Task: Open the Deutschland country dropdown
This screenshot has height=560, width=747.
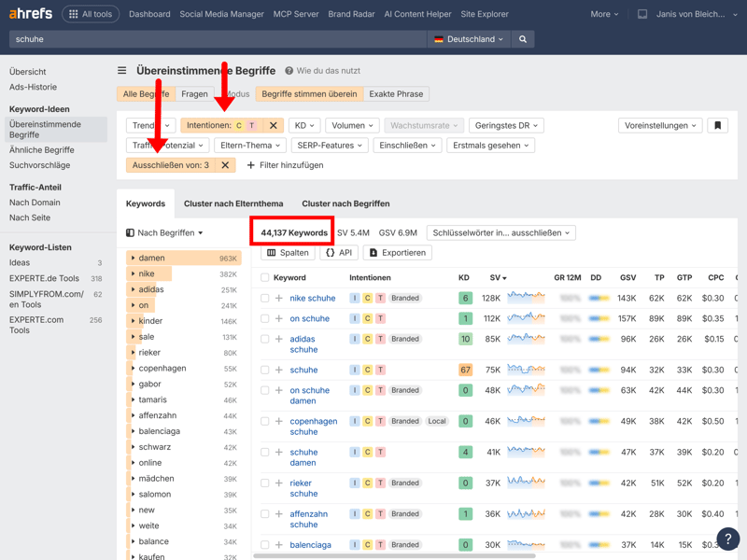Action: [469, 39]
